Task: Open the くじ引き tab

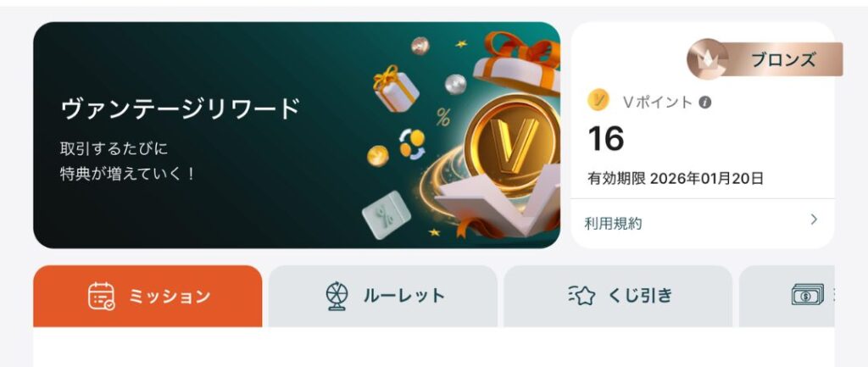Action: (x=618, y=296)
